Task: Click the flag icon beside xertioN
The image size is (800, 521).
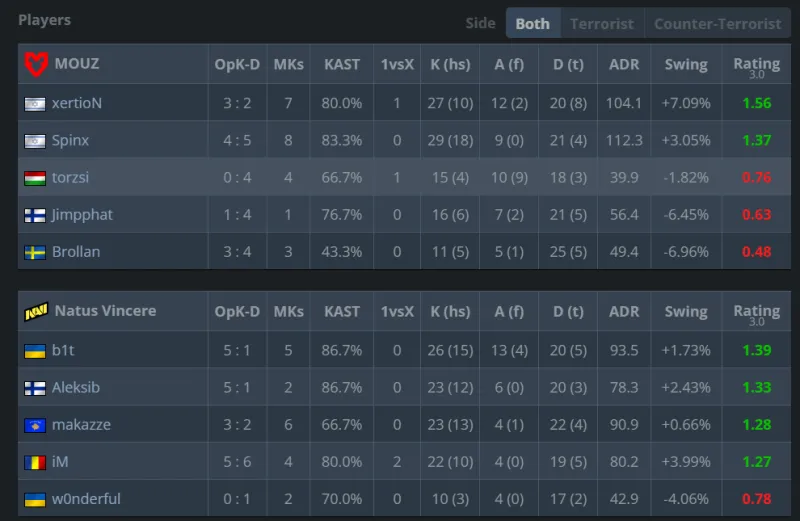Action: coord(35,103)
